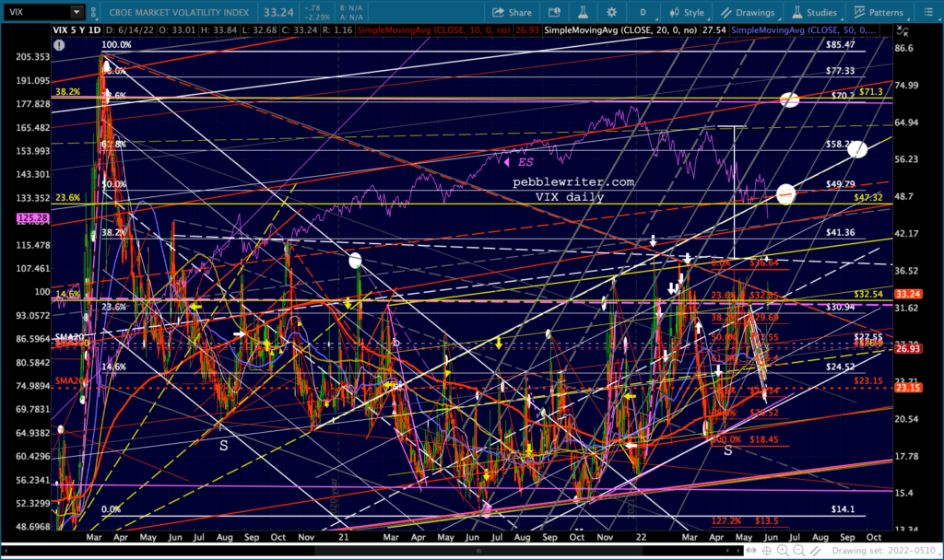Image resolution: width=944 pixels, height=560 pixels.
Task: Click the 86.6 label on the right axis
Action: click(904, 48)
